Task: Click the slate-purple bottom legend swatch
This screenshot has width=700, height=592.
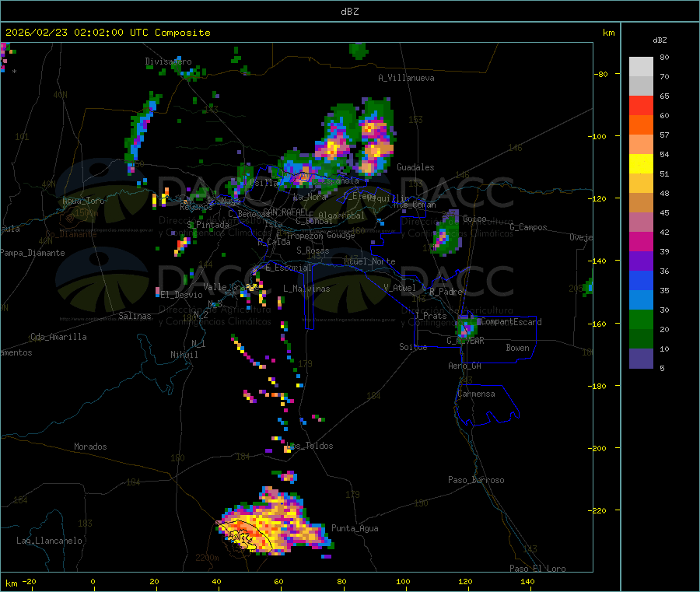Action: point(641,359)
